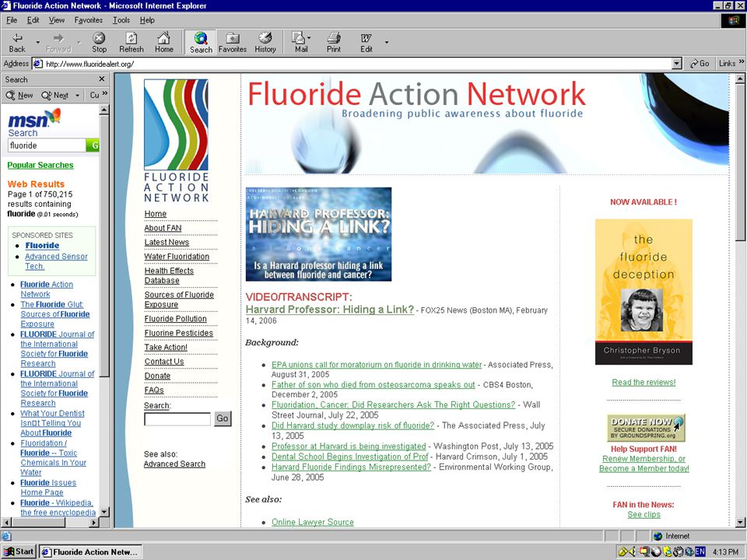Open the sponsored Fluoride link
747x560 pixels.
(x=42, y=246)
